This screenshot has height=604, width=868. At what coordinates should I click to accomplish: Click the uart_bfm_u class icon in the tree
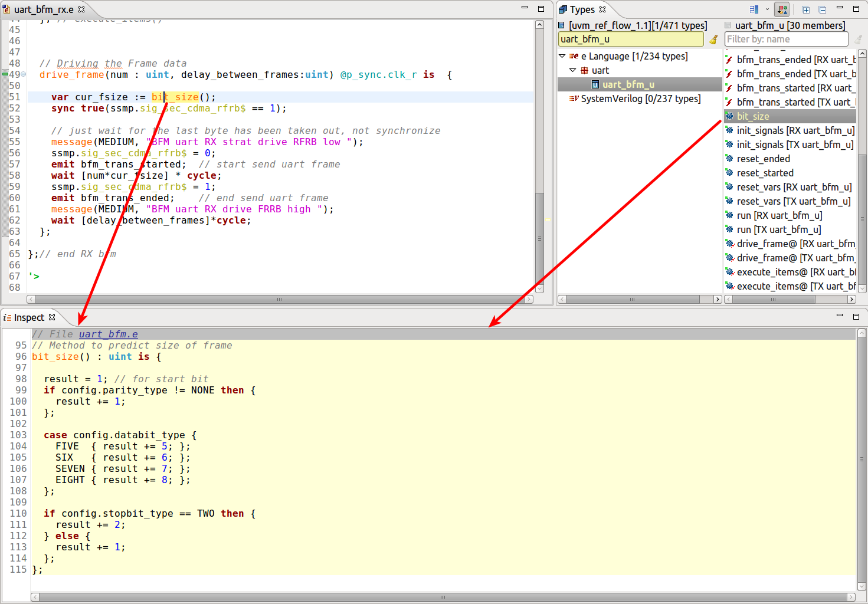[594, 84]
